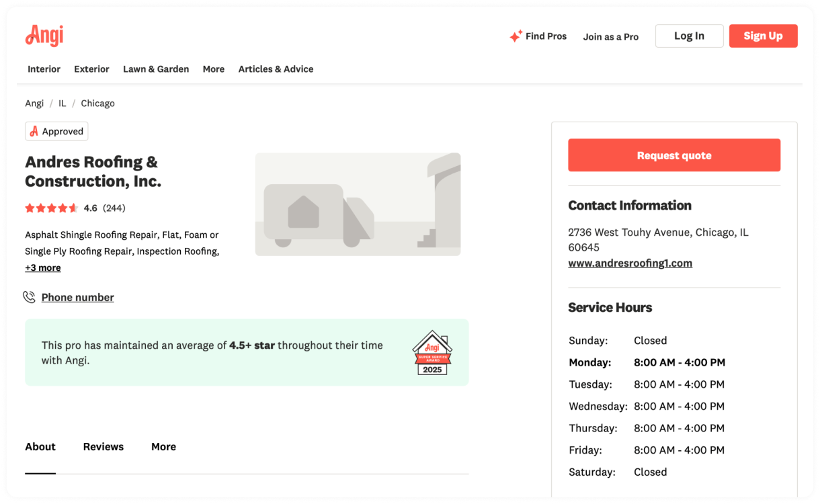Switch to the About tab
Image resolution: width=820 pixels, height=504 pixels.
pyautogui.click(x=40, y=446)
